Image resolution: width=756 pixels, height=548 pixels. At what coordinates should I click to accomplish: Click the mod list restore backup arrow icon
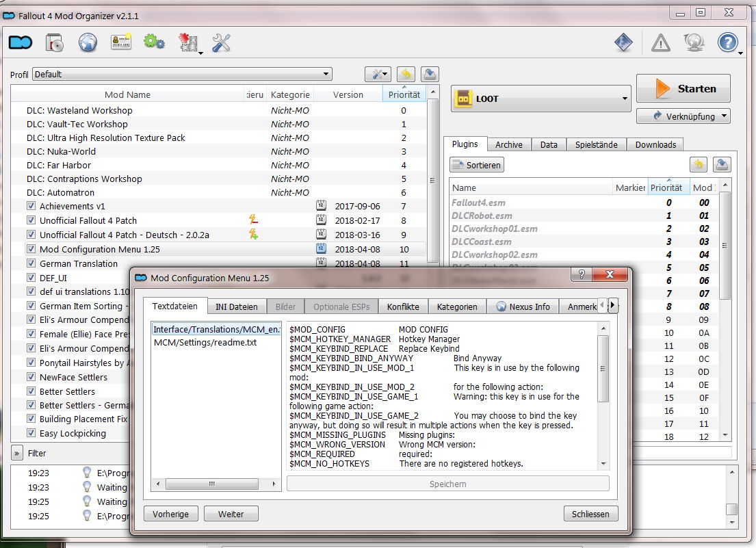(x=406, y=74)
